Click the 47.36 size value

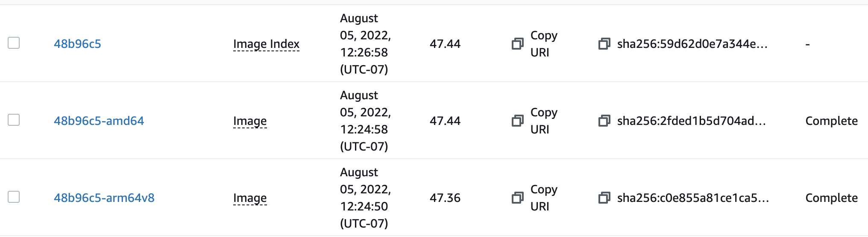pyautogui.click(x=445, y=198)
